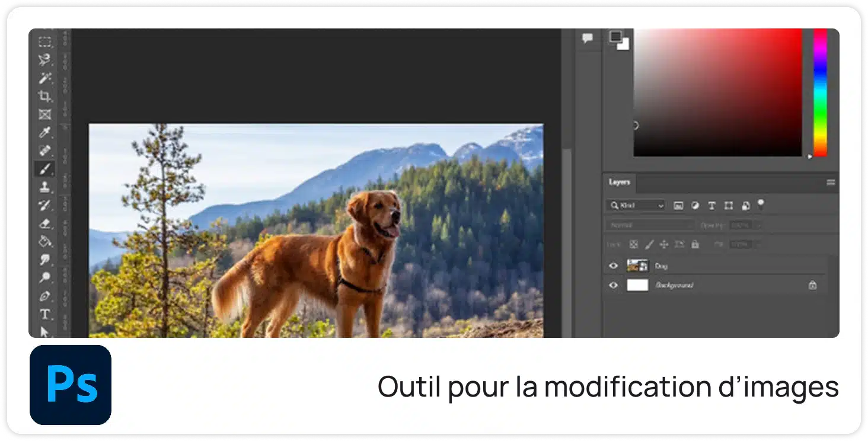Viewport: 868px width, 441px height.
Task: Select the Paint Bucket tool
Action: [45, 241]
